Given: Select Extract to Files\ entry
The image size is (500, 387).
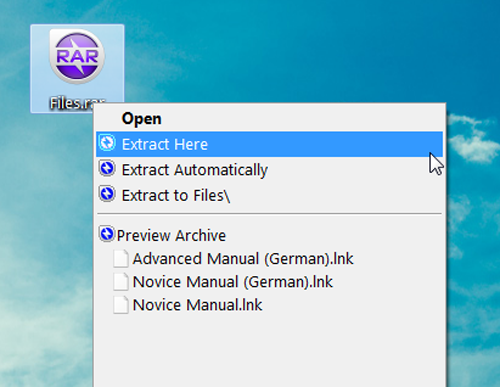Looking at the screenshot, I should point(269,195).
